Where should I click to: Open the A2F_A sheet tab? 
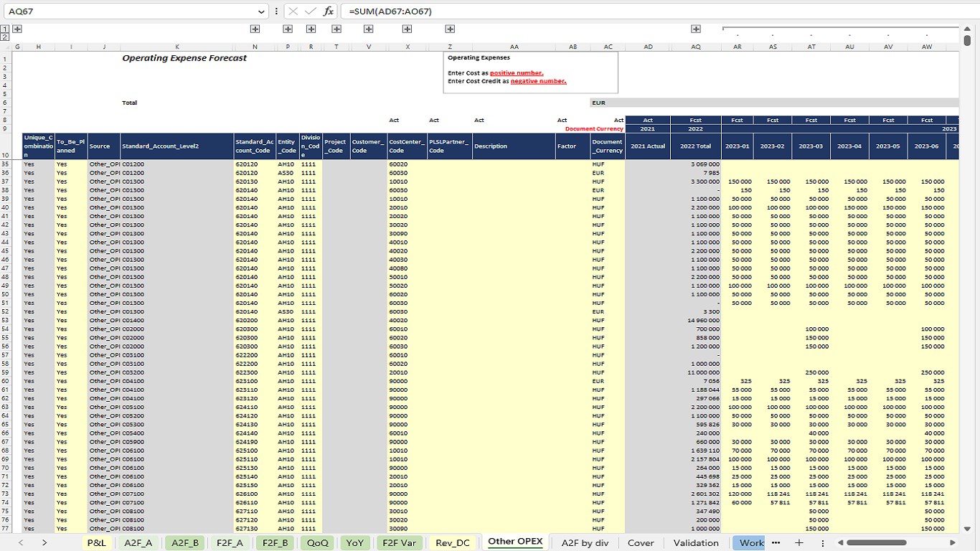click(138, 542)
